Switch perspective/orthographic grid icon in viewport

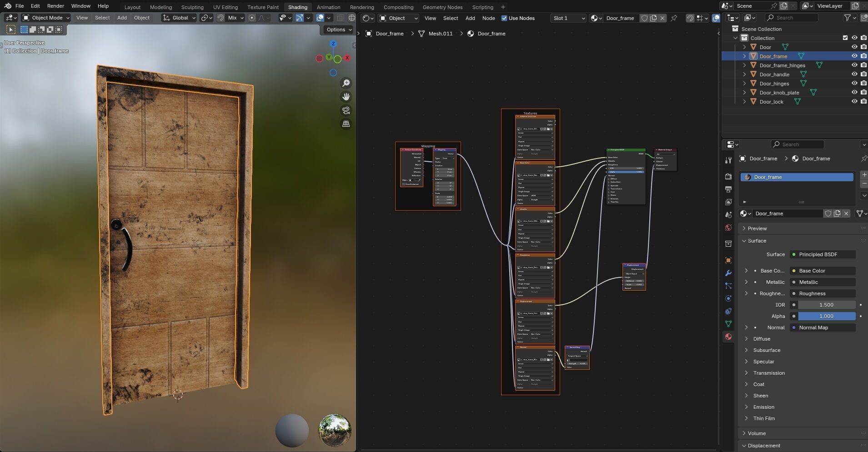pyautogui.click(x=346, y=124)
